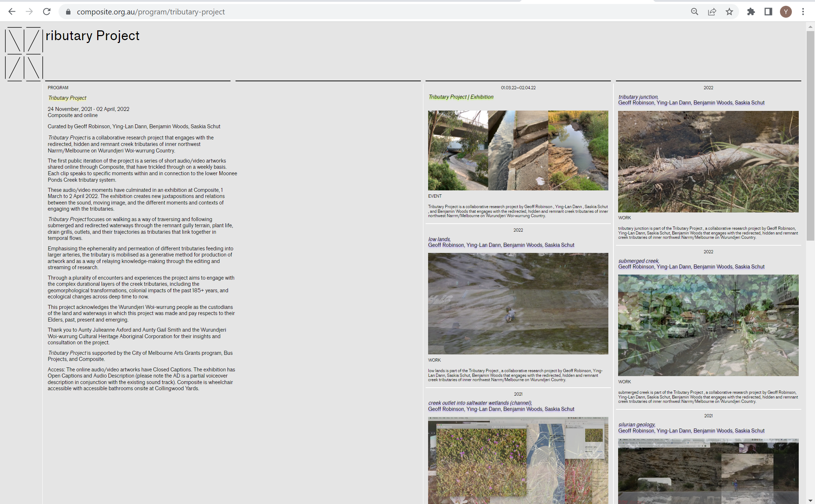Click the site information lock icon
Image resolution: width=815 pixels, height=504 pixels.
coord(68,12)
